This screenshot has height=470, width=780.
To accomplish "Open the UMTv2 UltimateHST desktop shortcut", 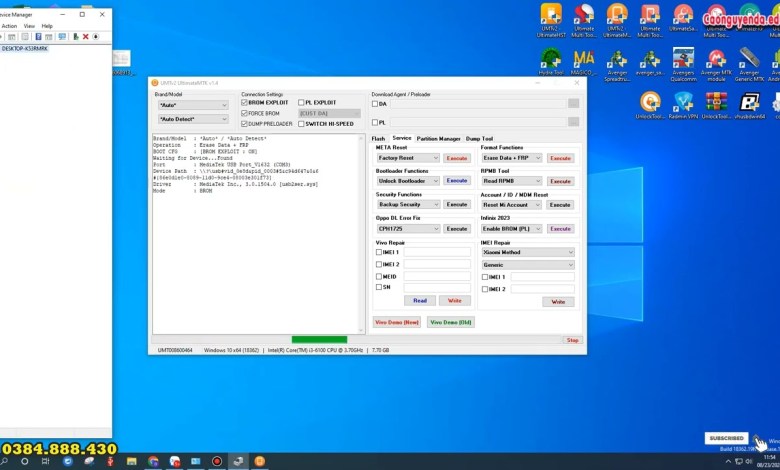I will [x=550, y=15].
